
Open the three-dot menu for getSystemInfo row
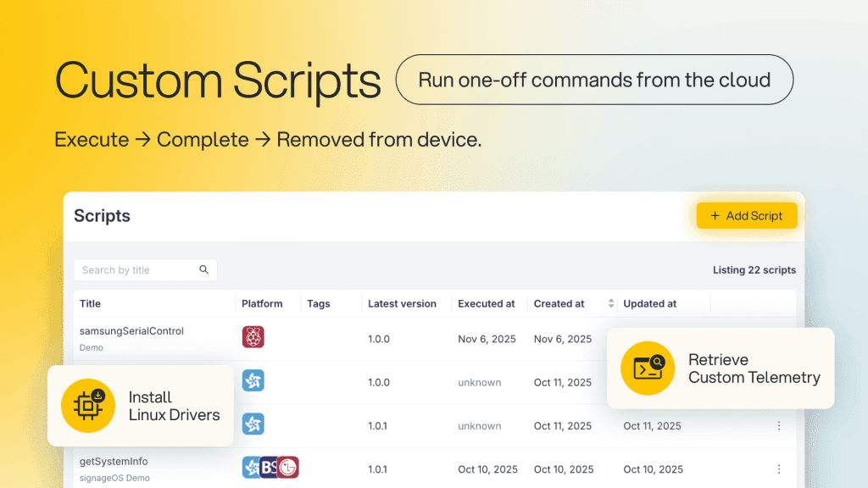[x=779, y=469]
